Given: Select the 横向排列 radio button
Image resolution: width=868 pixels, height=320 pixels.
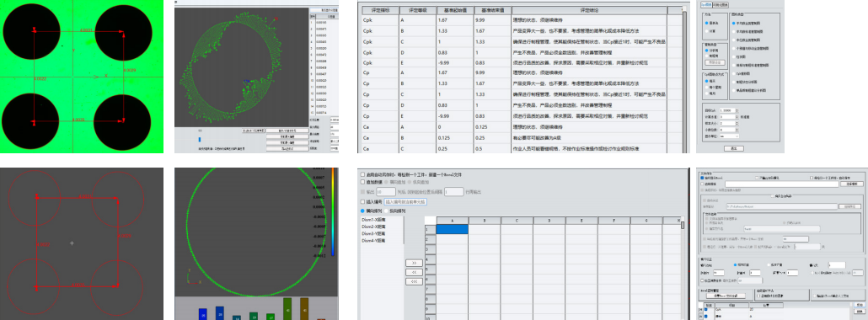Looking at the screenshot, I should coord(363,211).
